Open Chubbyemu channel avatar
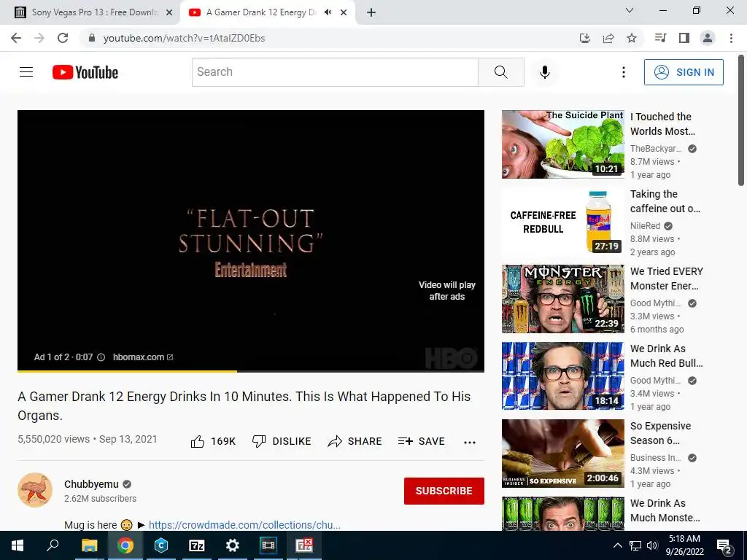The height and width of the screenshot is (560, 747). [x=35, y=490]
